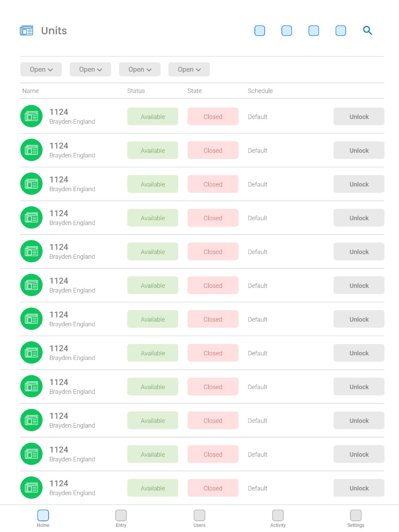
Task: Click the Available status in second row
Action: (153, 151)
